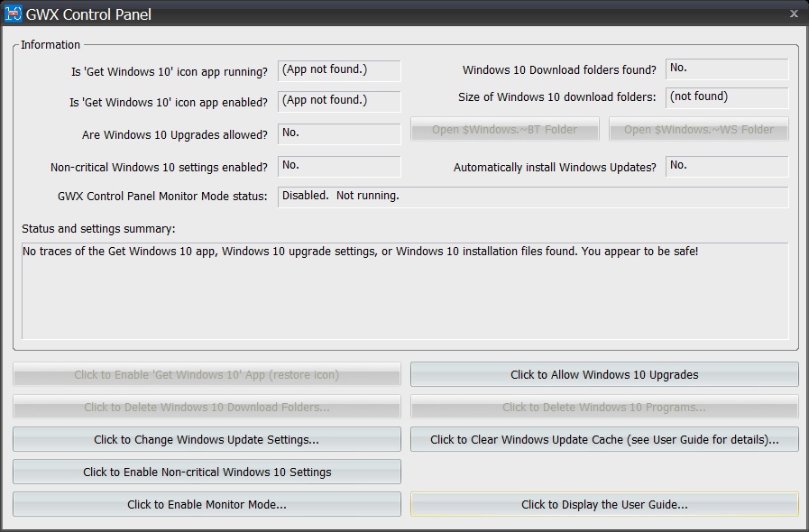Click the Monitor Mode status field
Viewport: 809px width, 532px height.
532,197
